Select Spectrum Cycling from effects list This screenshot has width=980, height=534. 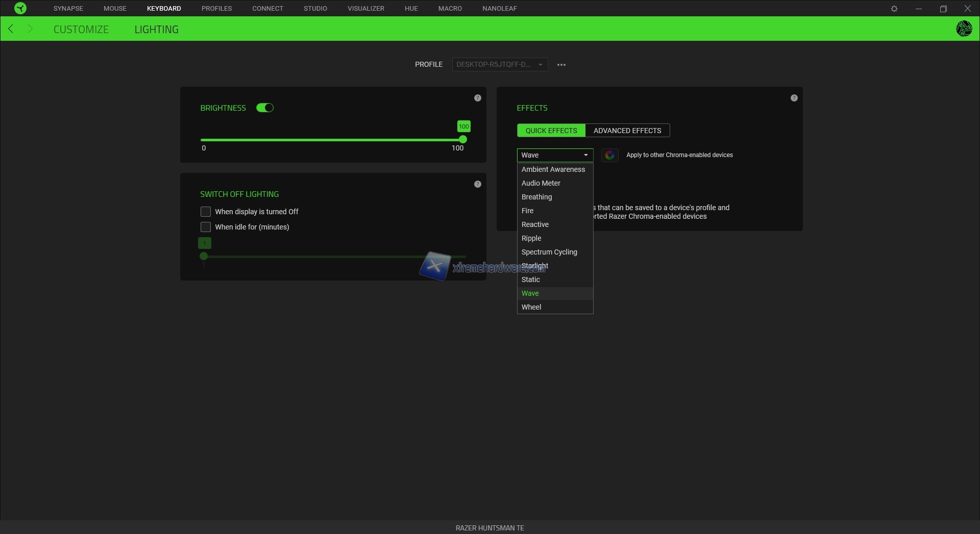pos(549,252)
